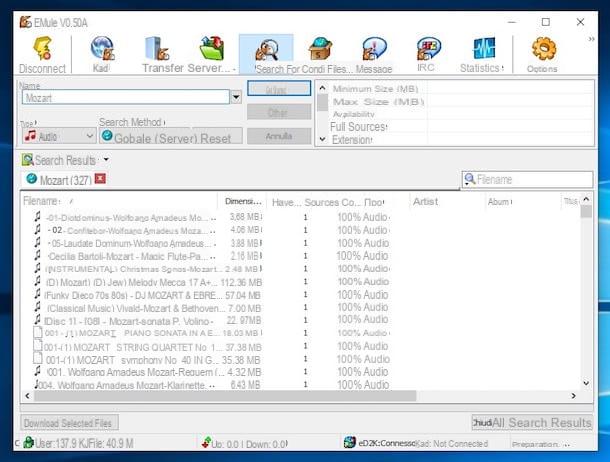Click Close All Search Results button
Viewport: 610px width, 462px height.
pos(532,422)
